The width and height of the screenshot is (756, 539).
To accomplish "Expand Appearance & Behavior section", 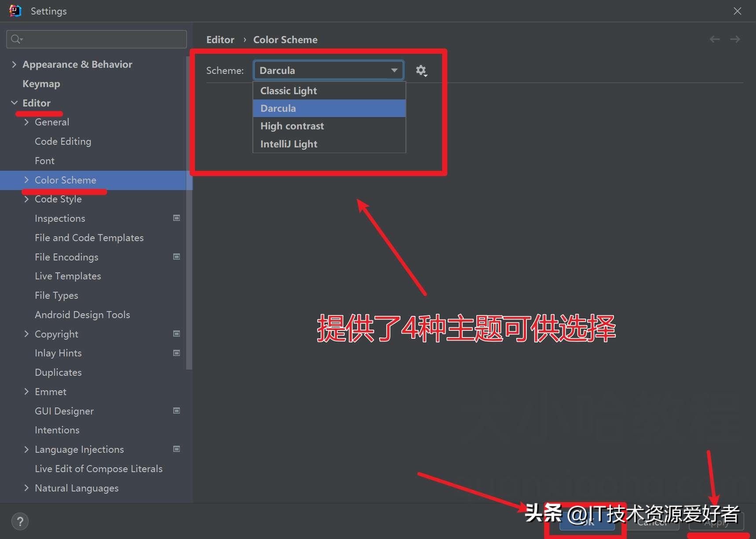I will pyautogui.click(x=14, y=64).
